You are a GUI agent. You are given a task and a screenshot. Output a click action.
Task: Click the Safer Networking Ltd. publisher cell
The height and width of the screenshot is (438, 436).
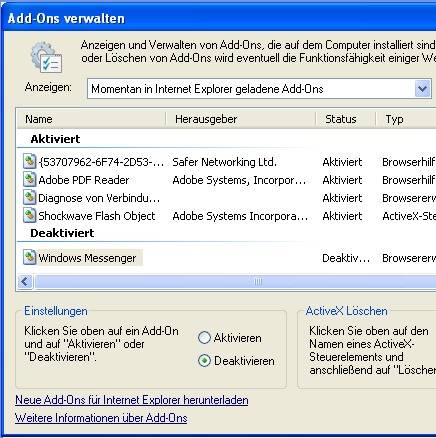pyautogui.click(x=225, y=162)
